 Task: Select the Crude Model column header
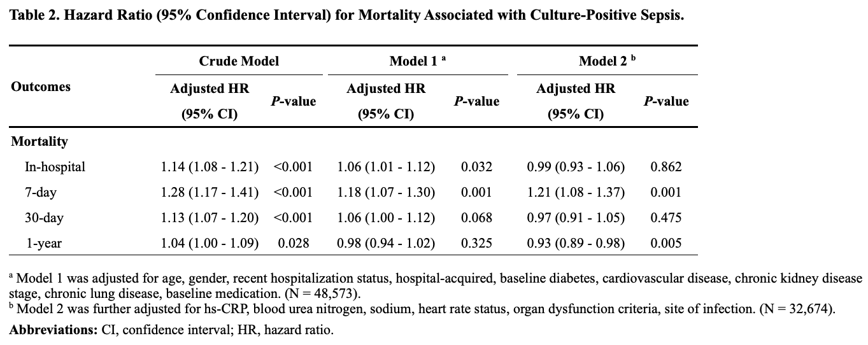pyautogui.click(x=239, y=61)
